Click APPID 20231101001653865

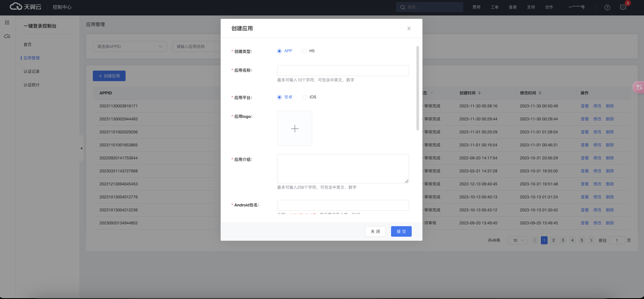[118, 145]
